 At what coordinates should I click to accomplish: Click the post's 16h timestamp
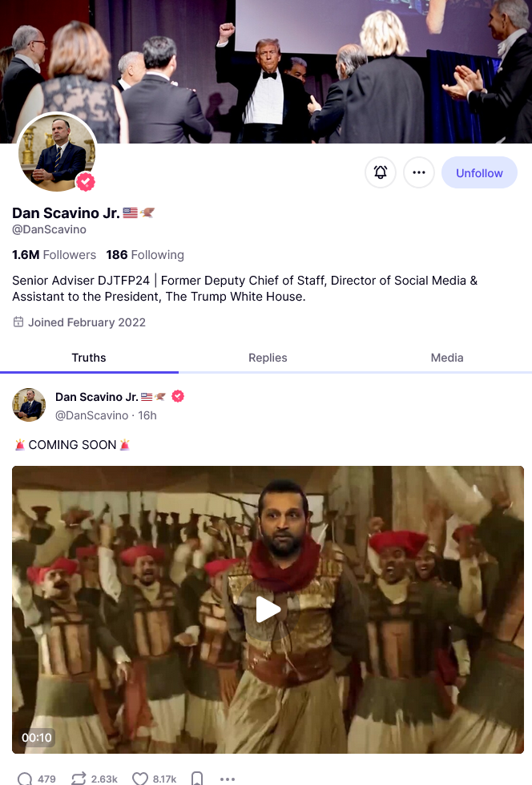pyautogui.click(x=147, y=415)
